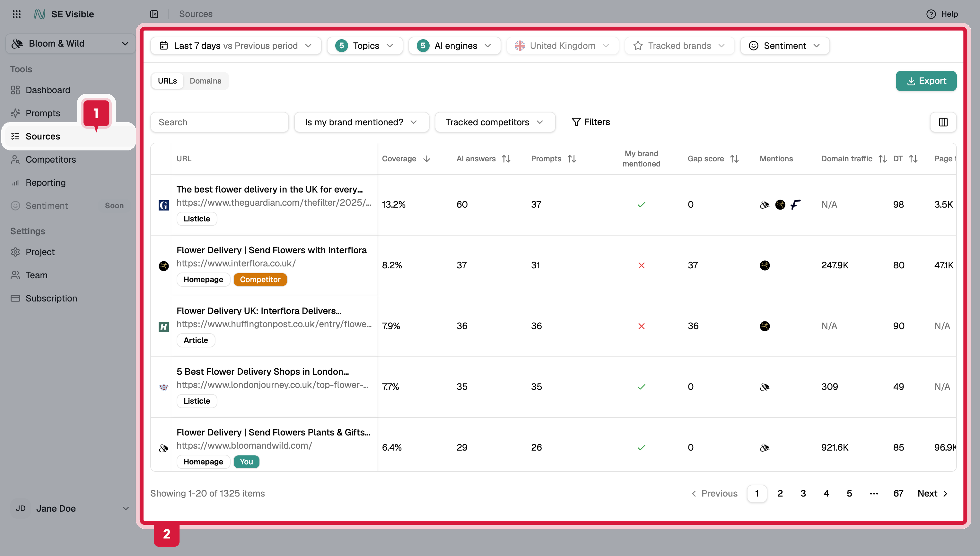Click the Competitors people icon
Viewport: 980px width, 556px height.
tap(15, 159)
